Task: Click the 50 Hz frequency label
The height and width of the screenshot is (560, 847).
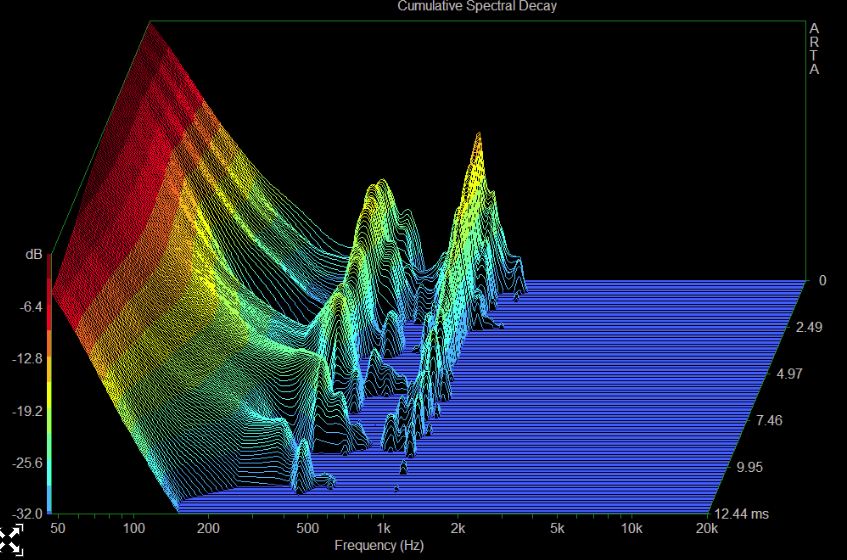Action: click(x=58, y=528)
